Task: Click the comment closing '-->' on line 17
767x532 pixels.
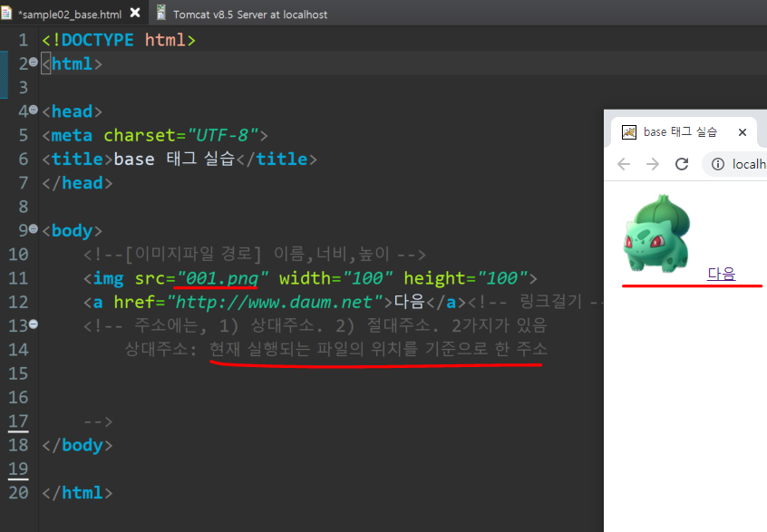Action: pos(98,421)
